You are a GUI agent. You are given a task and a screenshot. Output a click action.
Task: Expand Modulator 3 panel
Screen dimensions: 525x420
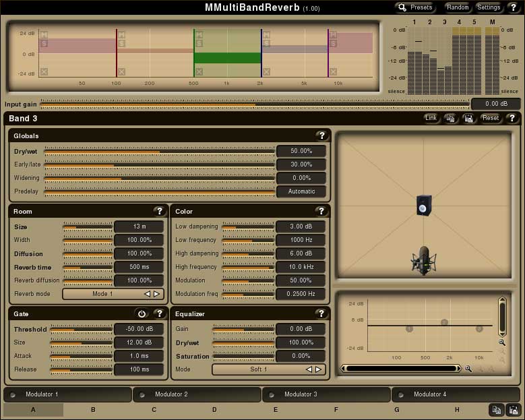coord(326,394)
